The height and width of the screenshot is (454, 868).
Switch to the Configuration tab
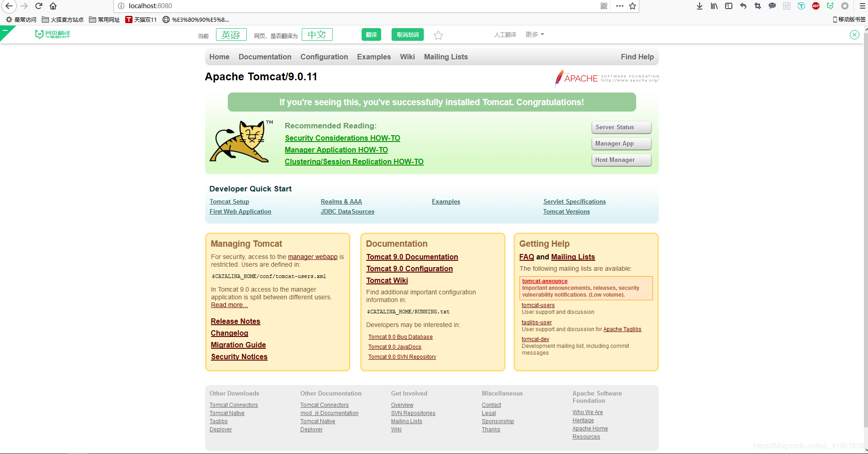[324, 57]
